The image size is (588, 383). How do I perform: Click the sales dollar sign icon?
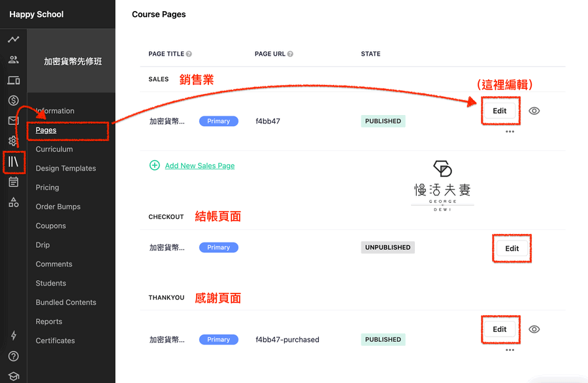13,100
